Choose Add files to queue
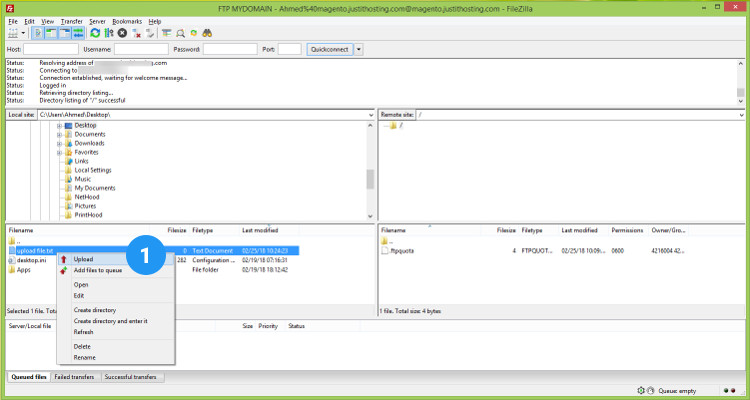Viewport: 750px width, 400px height. point(115,270)
